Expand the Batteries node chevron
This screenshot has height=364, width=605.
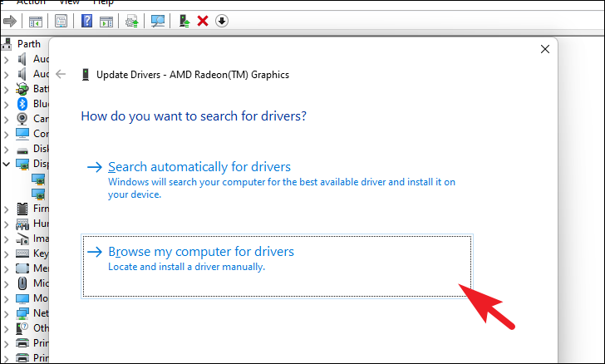[x=6, y=89]
